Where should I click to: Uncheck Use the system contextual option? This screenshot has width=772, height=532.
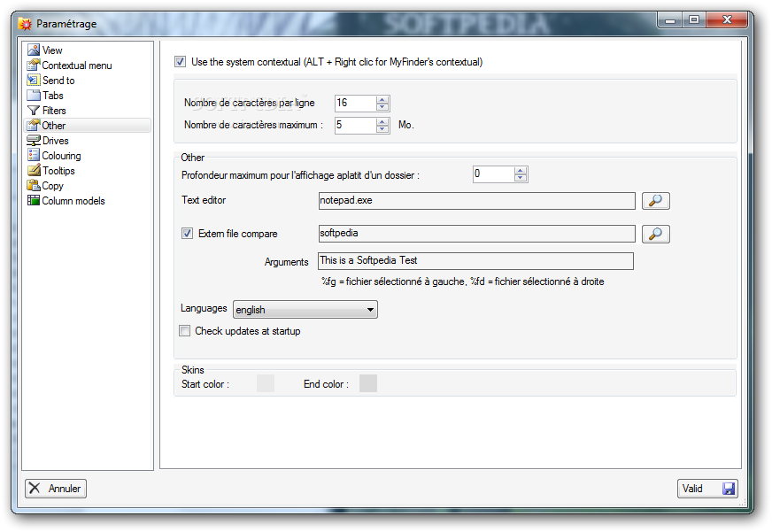181,61
